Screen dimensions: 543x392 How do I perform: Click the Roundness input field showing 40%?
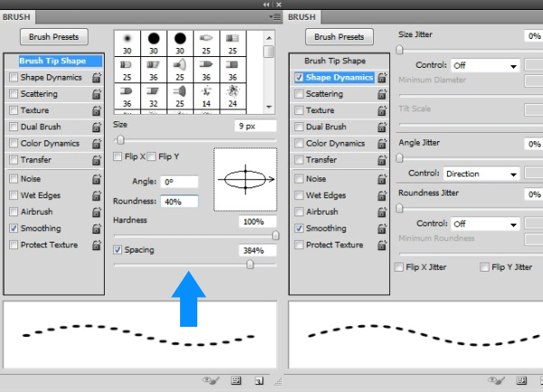(x=179, y=201)
